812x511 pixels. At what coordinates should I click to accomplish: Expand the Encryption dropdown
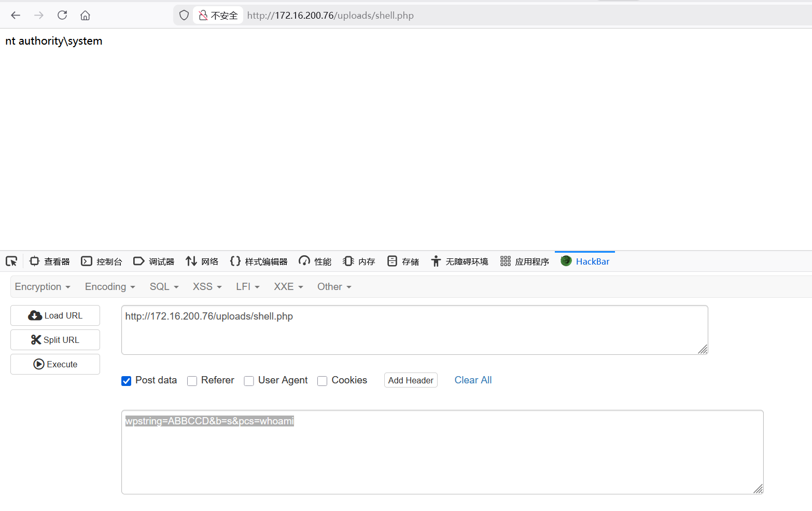click(x=43, y=287)
